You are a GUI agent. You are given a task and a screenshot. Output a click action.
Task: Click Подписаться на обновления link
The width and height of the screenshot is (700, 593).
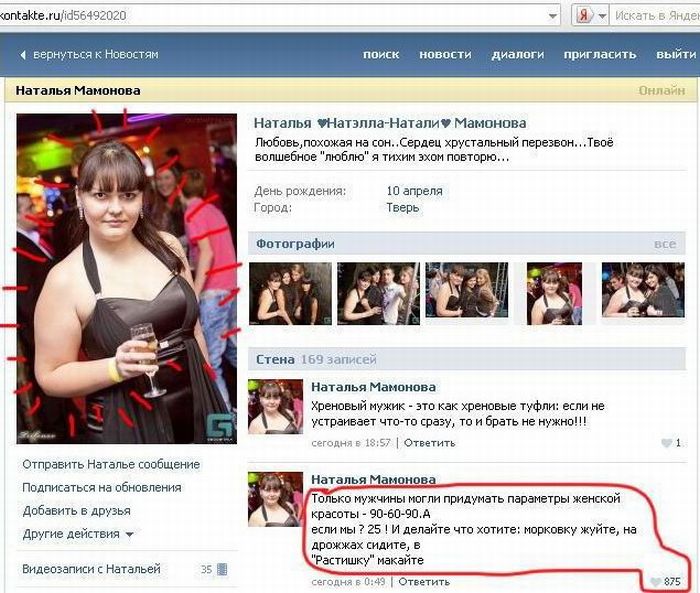101,487
